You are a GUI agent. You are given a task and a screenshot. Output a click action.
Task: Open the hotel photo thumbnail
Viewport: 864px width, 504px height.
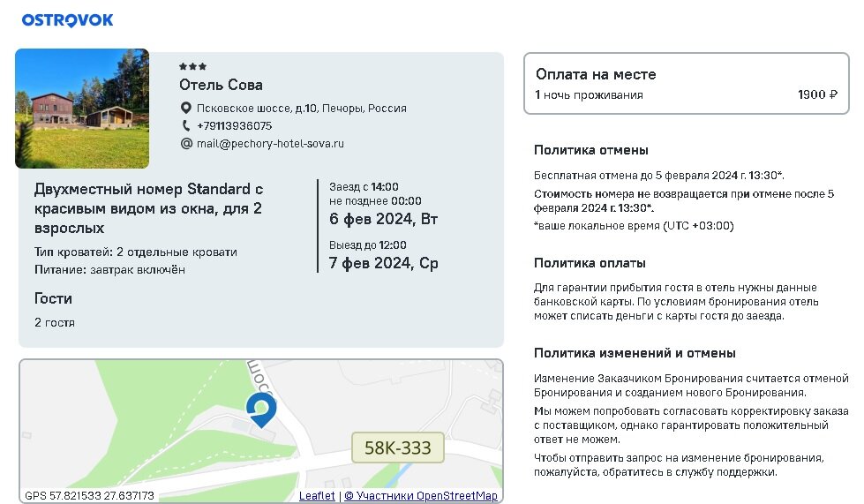point(82,109)
